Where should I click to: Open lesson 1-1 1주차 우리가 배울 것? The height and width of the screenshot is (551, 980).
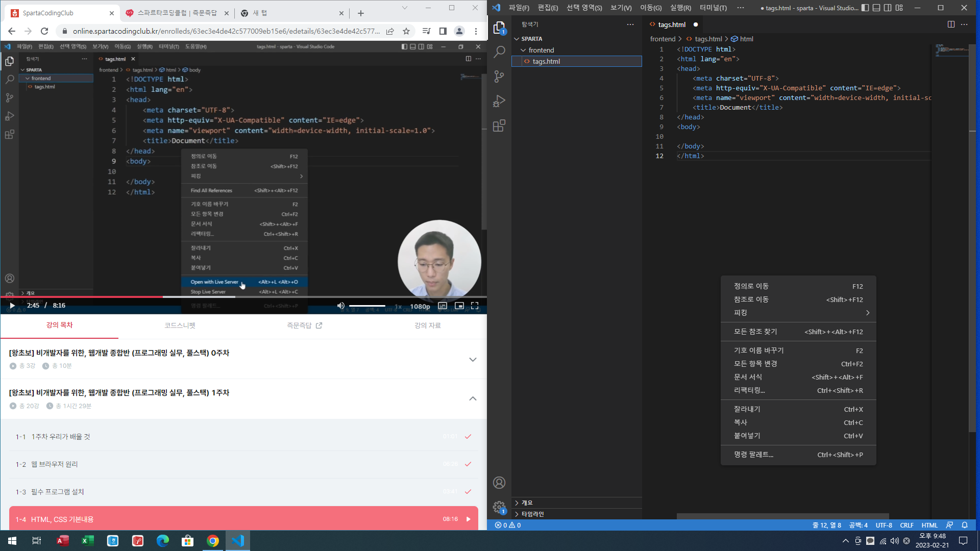243,437
